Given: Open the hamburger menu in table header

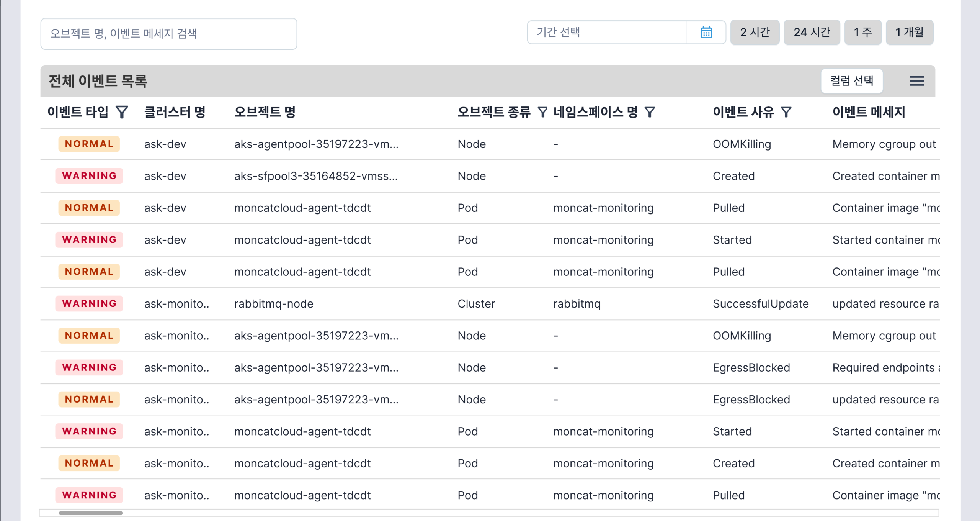Looking at the screenshot, I should click(x=916, y=81).
